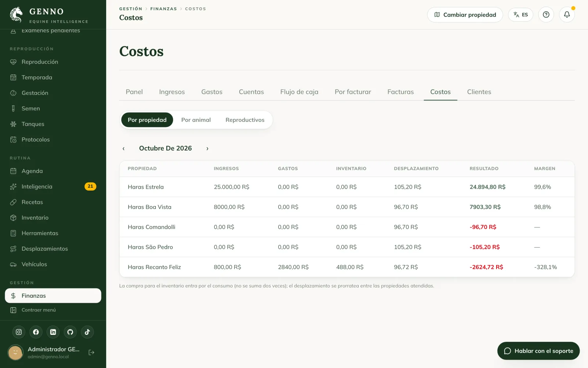Open Hablar con el soporte chat
Viewport: 588px width, 368px height.
[x=538, y=351]
